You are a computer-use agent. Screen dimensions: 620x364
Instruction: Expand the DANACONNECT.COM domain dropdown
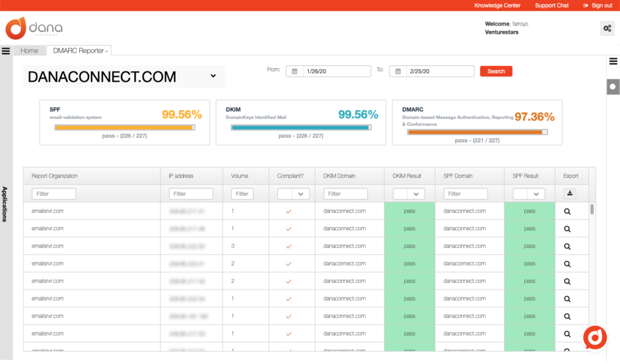click(x=213, y=76)
